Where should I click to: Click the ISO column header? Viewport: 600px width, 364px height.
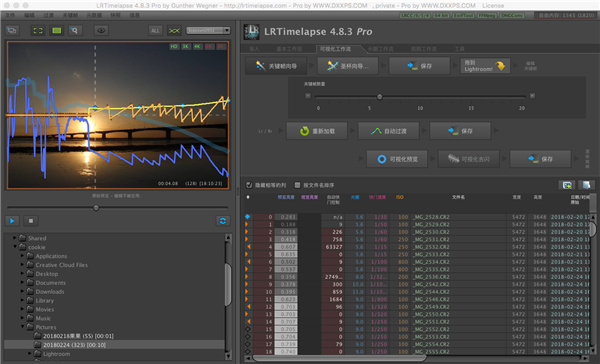tap(399, 197)
